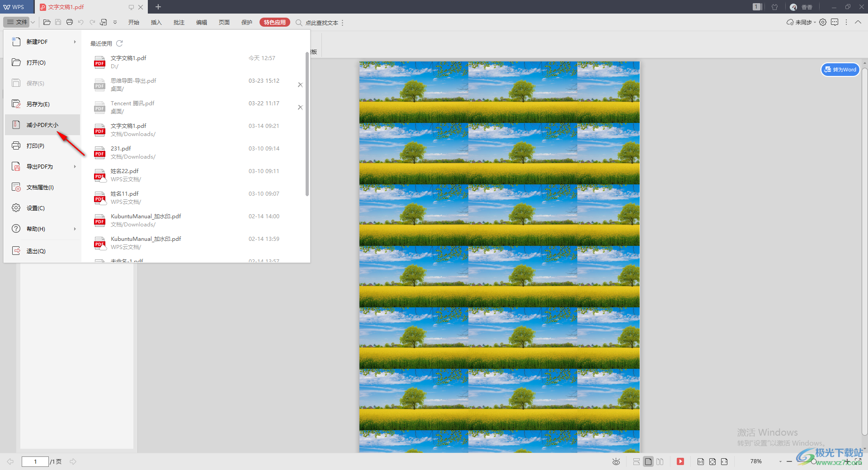
Task: Open a new tab with the plus icon
Action: (158, 7)
